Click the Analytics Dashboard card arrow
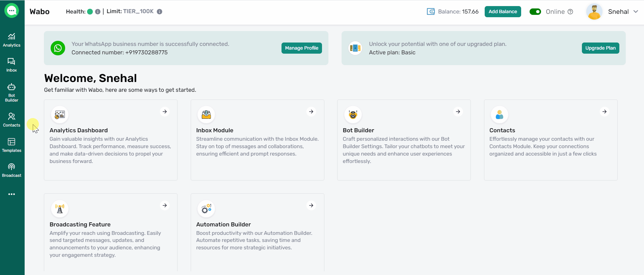This screenshot has width=644, height=275. click(x=165, y=111)
